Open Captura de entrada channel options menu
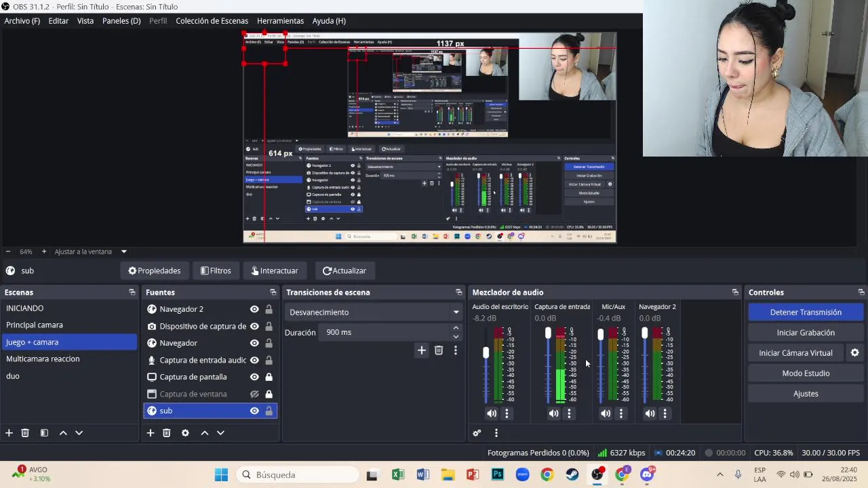The width and height of the screenshot is (868, 488). [x=569, y=413]
